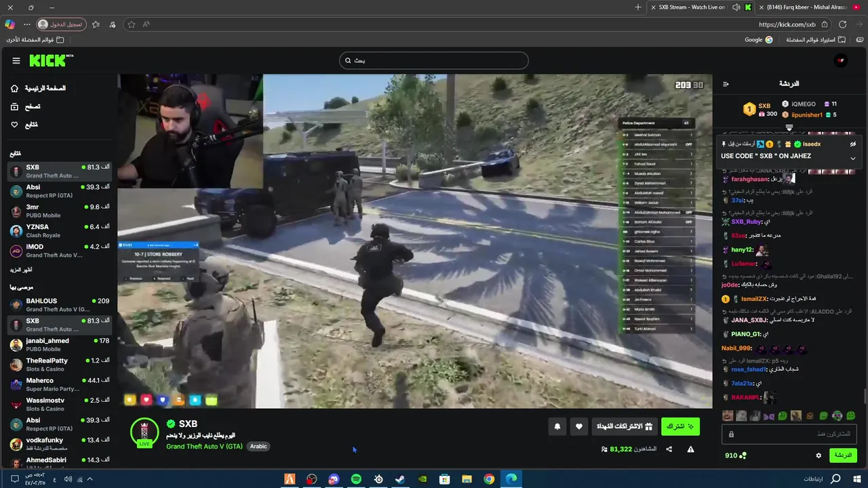The height and width of the screenshot is (488, 868).
Task: Click the green Subscribe button
Action: click(x=680, y=426)
